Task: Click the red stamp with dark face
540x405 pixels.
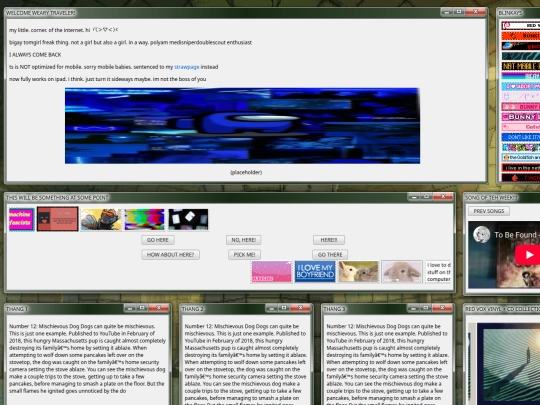Action: click(x=58, y=219)
